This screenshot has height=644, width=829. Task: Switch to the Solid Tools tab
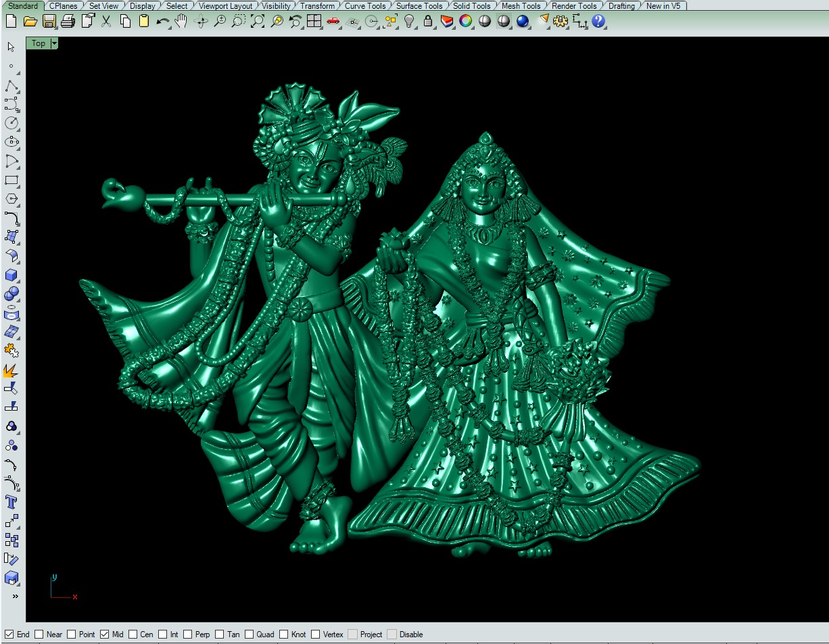pyautogui.click(x=472, y=6)
